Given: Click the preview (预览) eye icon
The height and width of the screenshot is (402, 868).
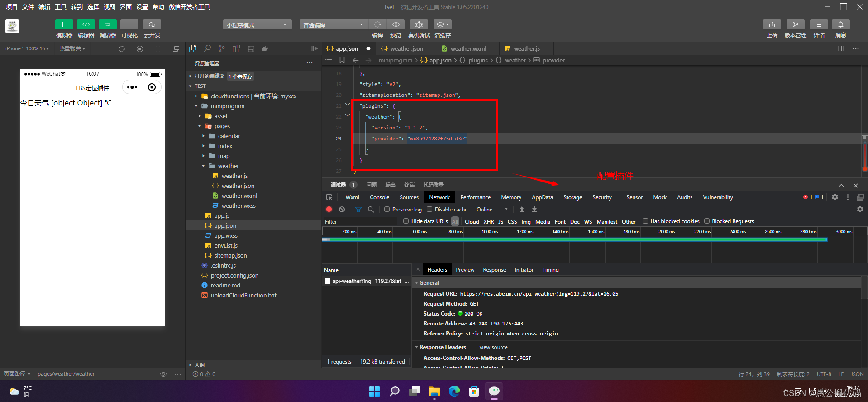Looking at the screenshot, I should point(396,24).
